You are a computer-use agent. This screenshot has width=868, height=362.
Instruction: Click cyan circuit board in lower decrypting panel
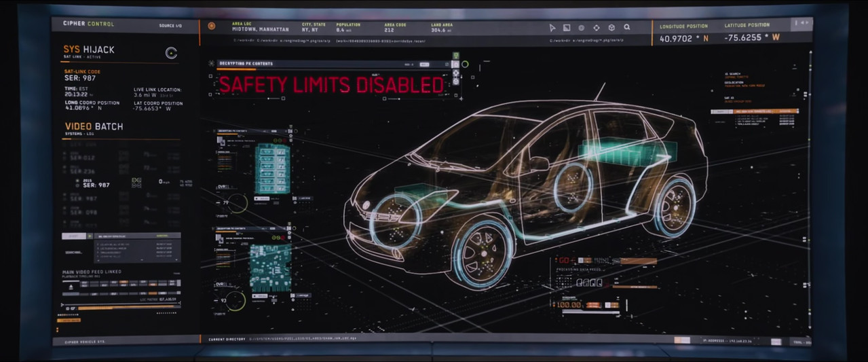(x=271, y=268)
